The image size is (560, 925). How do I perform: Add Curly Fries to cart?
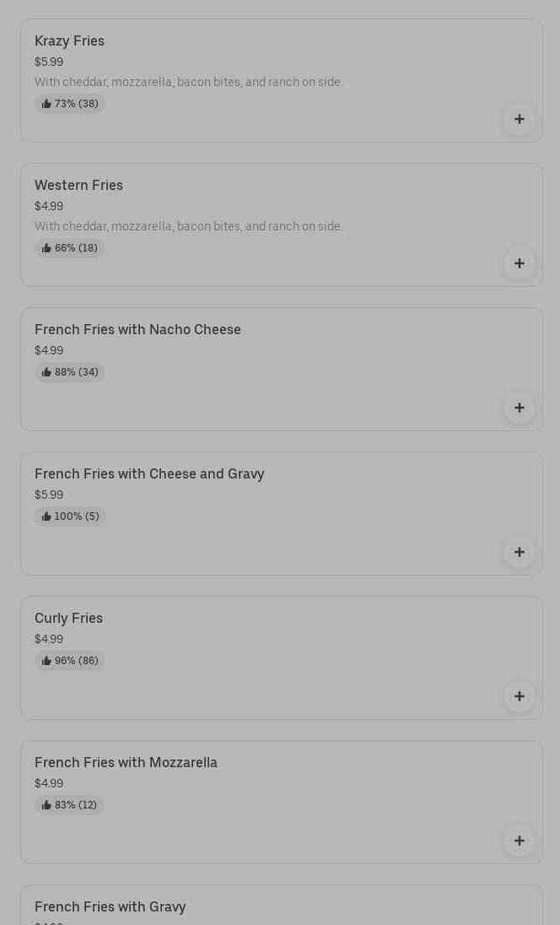pyautogui.click(x=519, y=696)
